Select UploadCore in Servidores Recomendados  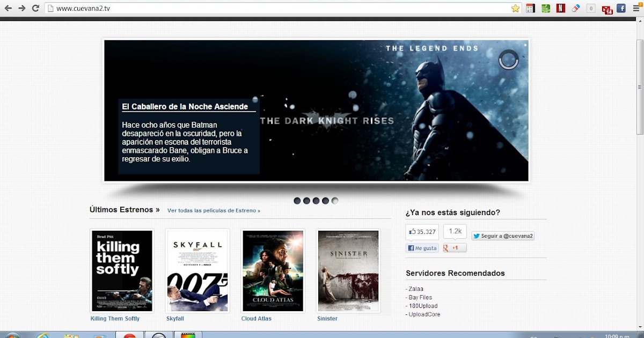pos(423,314)
